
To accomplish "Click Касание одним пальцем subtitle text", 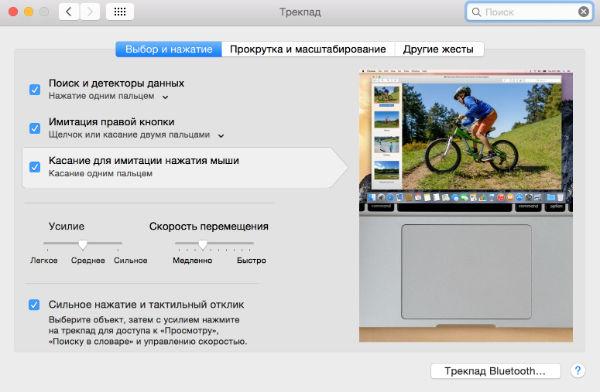I will 100,173.
